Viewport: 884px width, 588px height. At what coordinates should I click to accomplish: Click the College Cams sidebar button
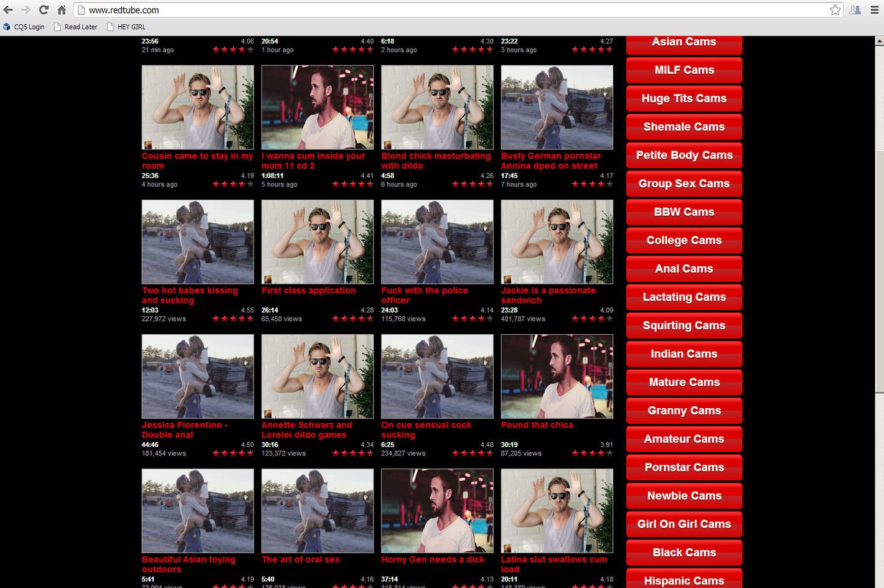(x=684, y=240)
